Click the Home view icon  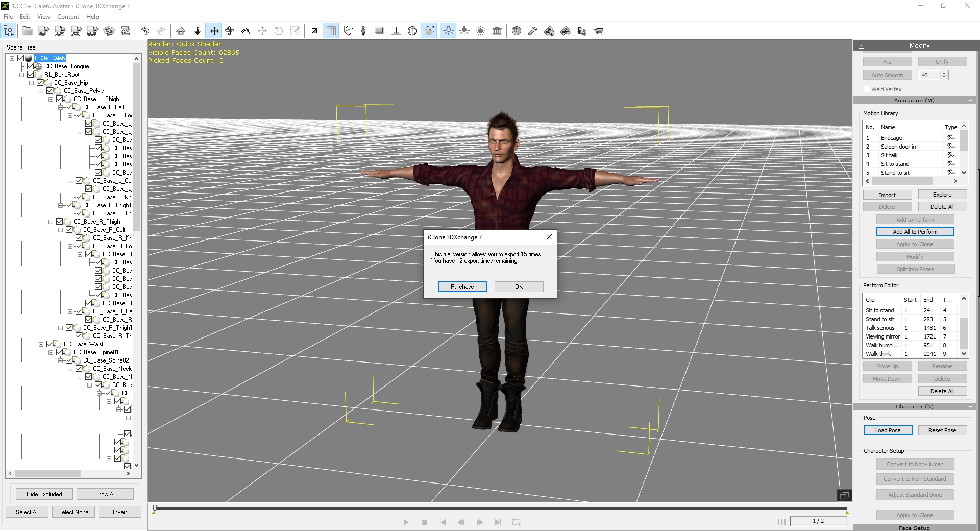tap(181, 31)
